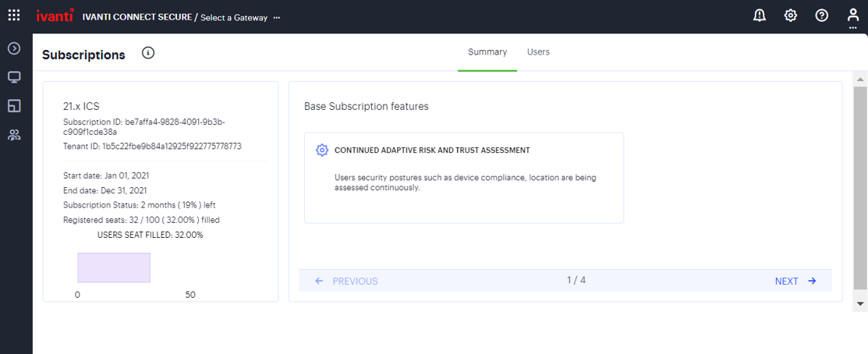Open the help question mark icon

[x=821, y=16]
